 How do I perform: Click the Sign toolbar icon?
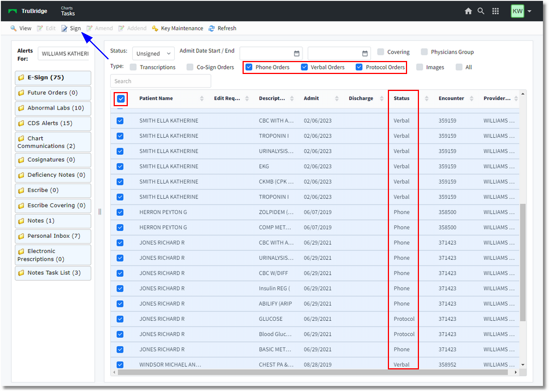pos(64,28)
